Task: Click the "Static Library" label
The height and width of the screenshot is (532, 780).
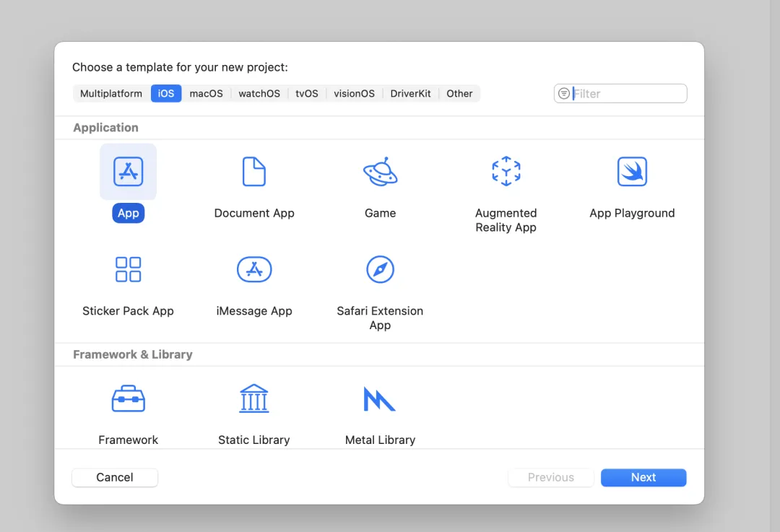Action: click(x=254, y=440)
